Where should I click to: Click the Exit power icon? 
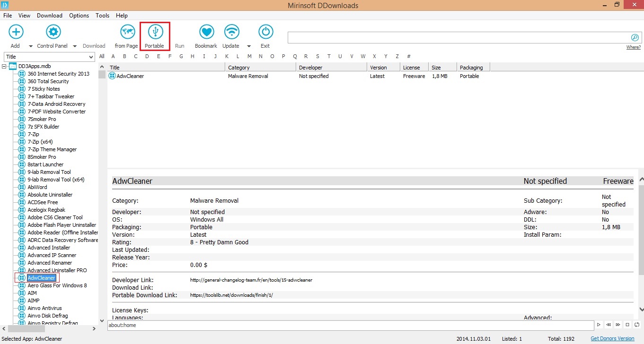pos(265,32)
